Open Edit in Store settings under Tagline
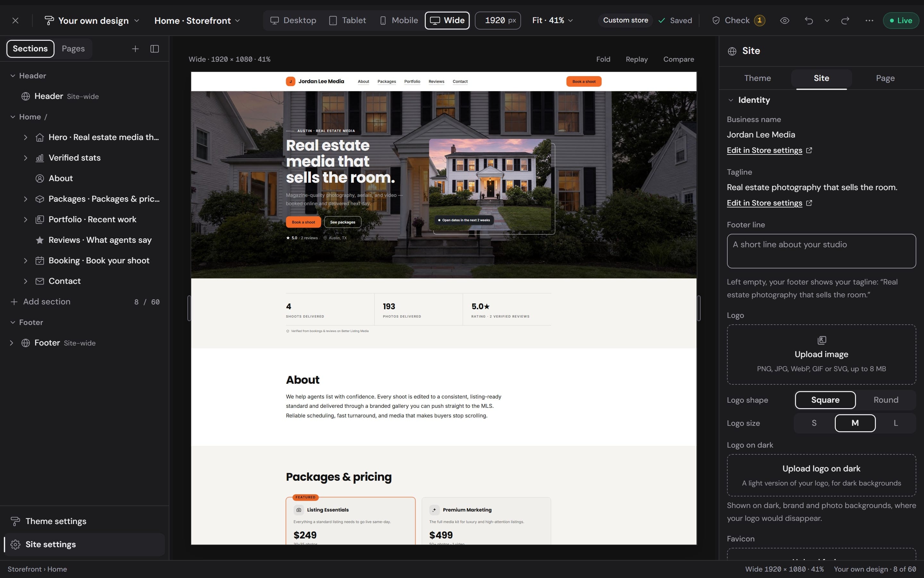Image resolution: width=924 pixels, height=578 pixels. click(x=769, y=203)
